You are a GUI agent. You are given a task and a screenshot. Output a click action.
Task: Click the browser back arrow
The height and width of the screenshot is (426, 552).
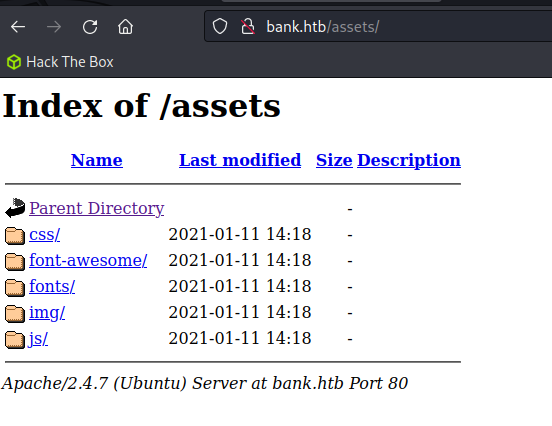(18, 27)
